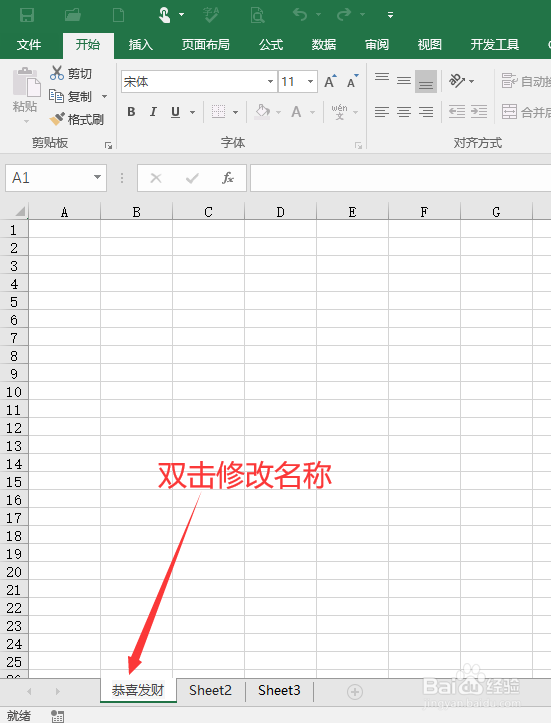Image resolution: width=551 pixels, height=723 pixels.
Task: Click the font color A icon
Action: [296, 112]
